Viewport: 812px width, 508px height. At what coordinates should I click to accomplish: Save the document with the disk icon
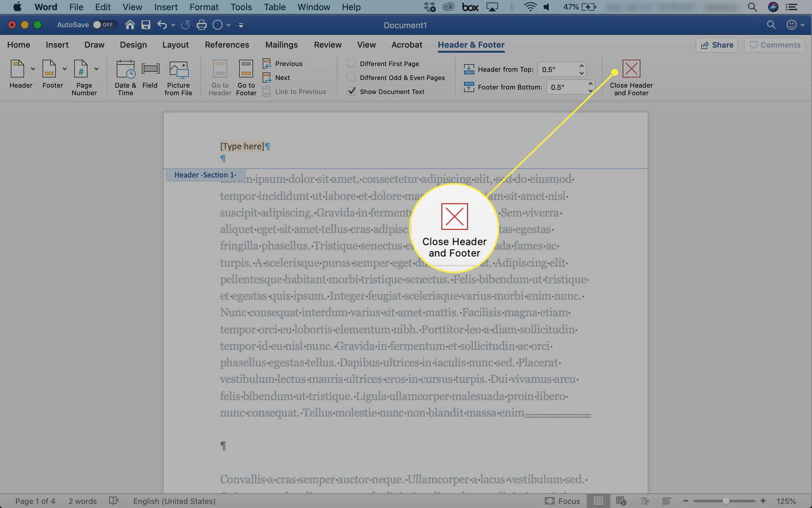(x=146, y=25)
